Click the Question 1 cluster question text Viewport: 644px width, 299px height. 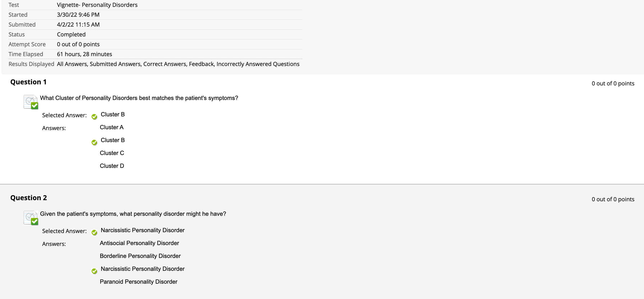point(139,98)
